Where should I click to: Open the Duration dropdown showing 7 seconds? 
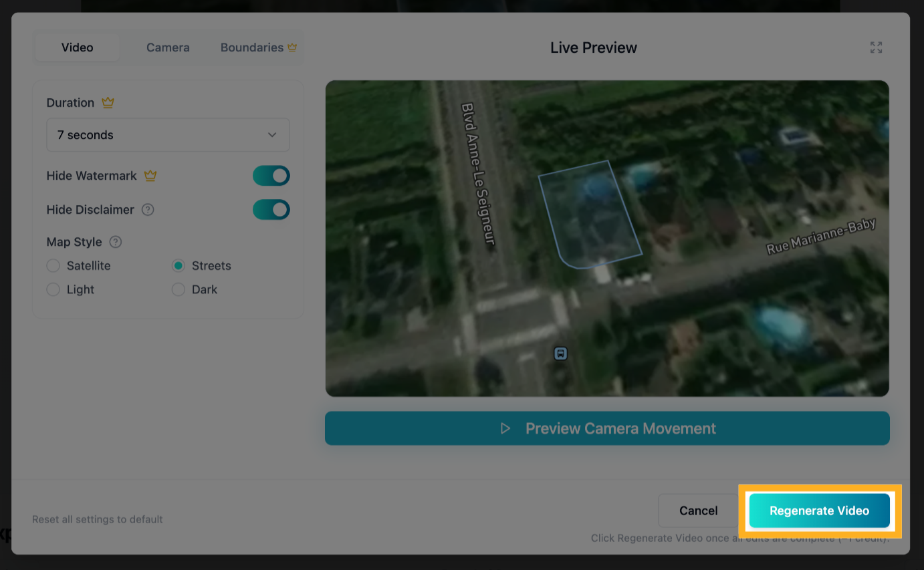168,135
